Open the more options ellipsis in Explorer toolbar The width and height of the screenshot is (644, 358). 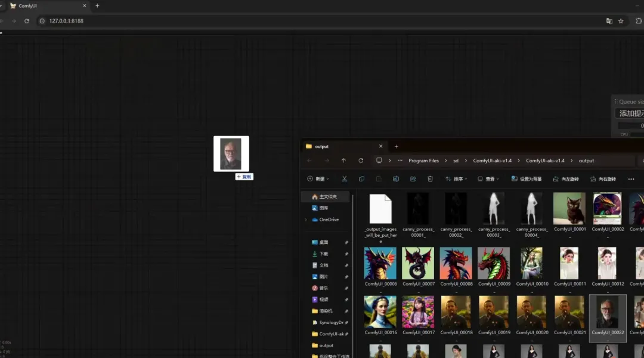click(x=631, y=179)
